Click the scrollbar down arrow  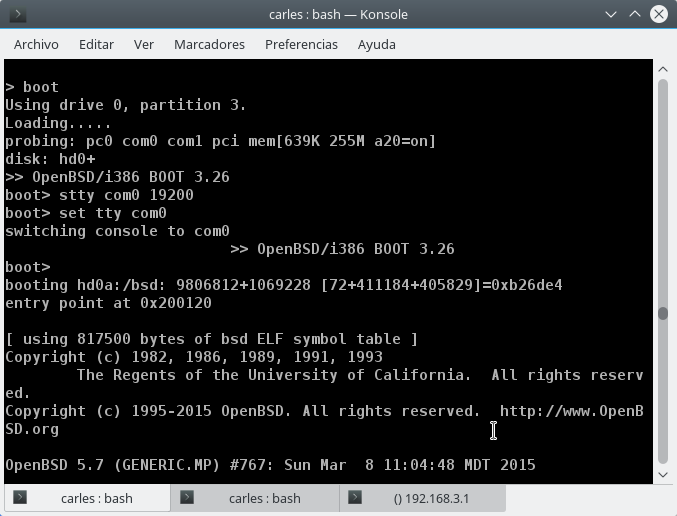pyautogui.click(x=663, y=475)
